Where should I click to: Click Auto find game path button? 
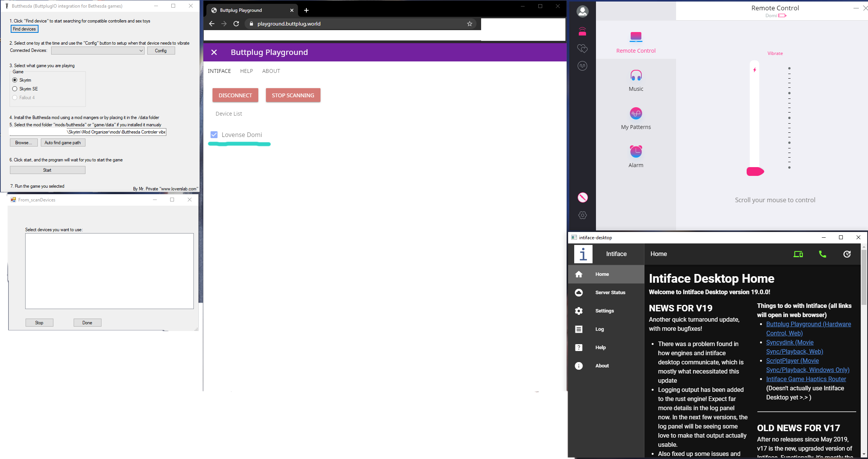63,143
